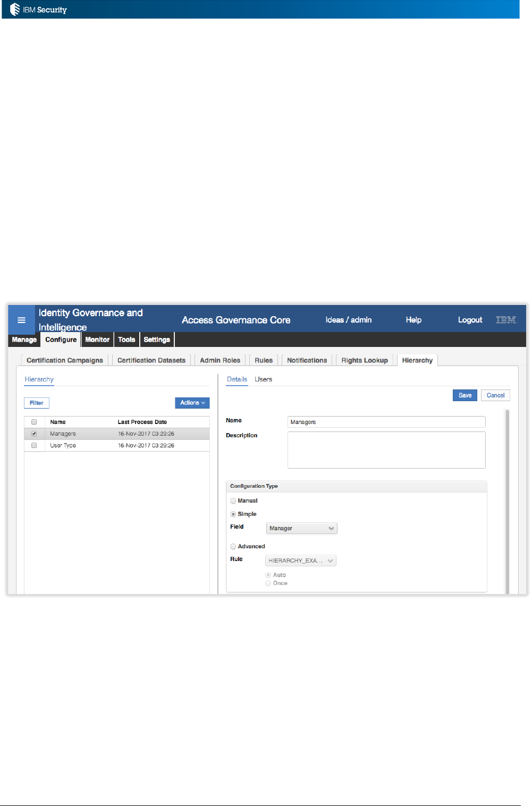Switch to the Manage tab
The image size is (532, 806).
(x=24, y=340)
